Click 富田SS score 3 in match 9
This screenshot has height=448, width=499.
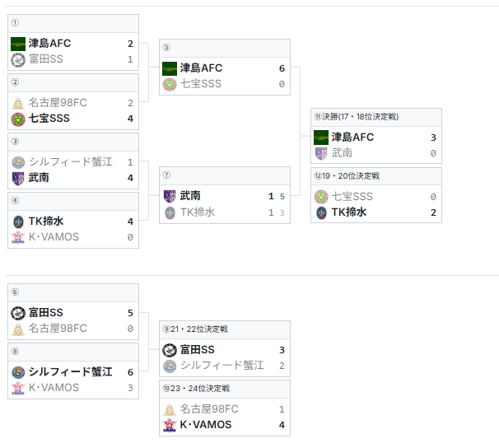point(282,350)
